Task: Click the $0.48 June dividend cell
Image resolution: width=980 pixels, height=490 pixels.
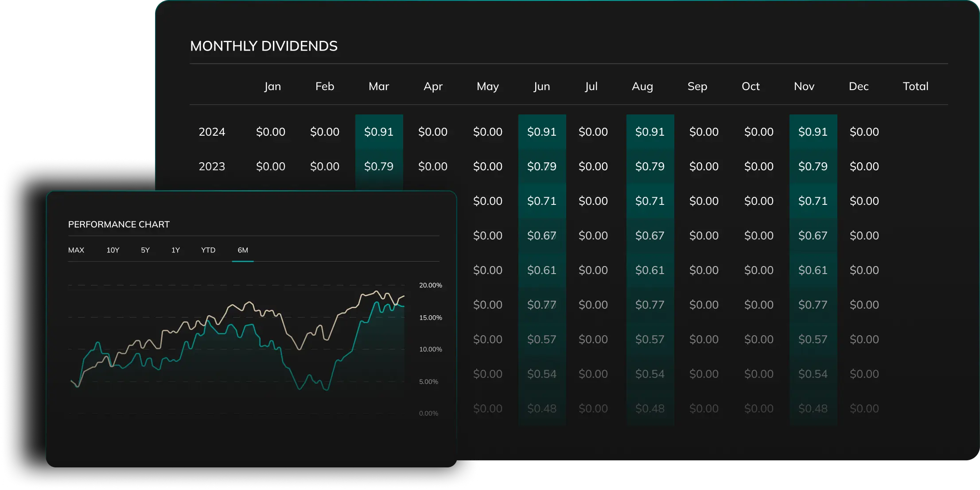Action: 542,409
